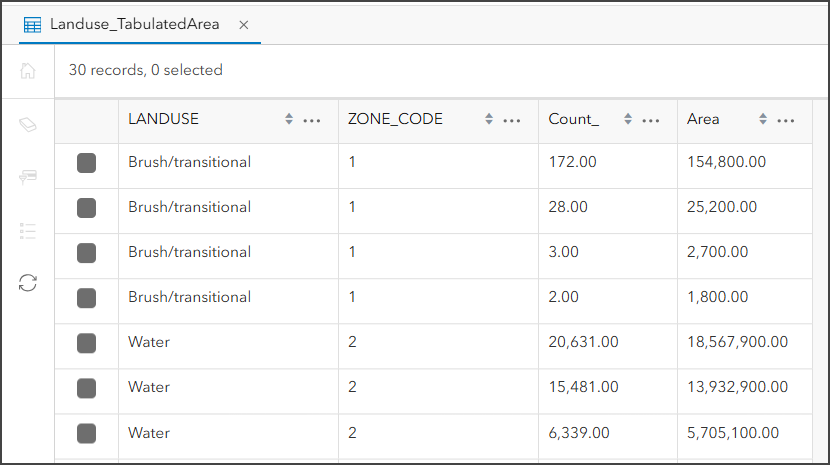Sort the ZONE_CODE column using sort arrows
The width and height of the screenshot is (830, 465).
tap(489, 119)
